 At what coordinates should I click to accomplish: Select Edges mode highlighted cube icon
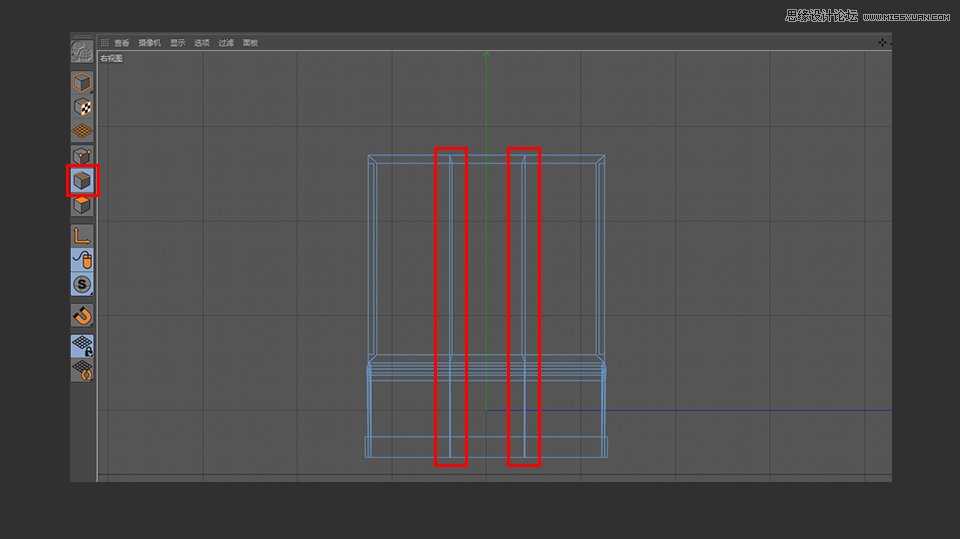(82, 181)
